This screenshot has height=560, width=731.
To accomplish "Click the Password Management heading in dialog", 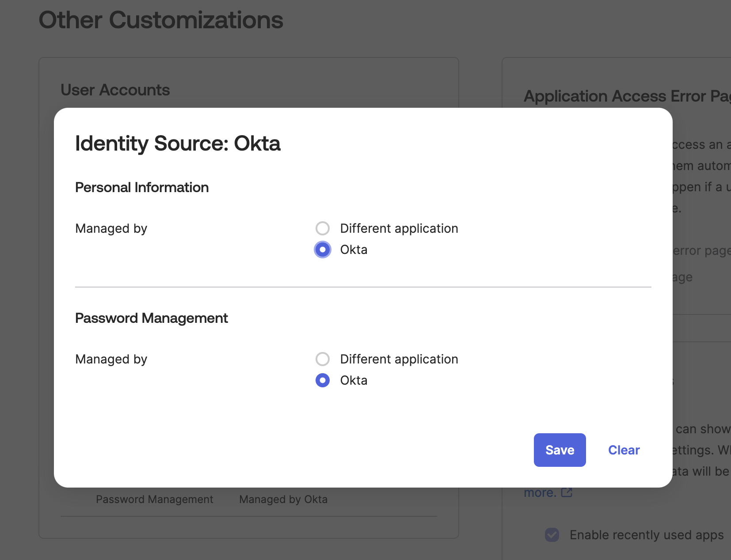I will coord(152,318).
